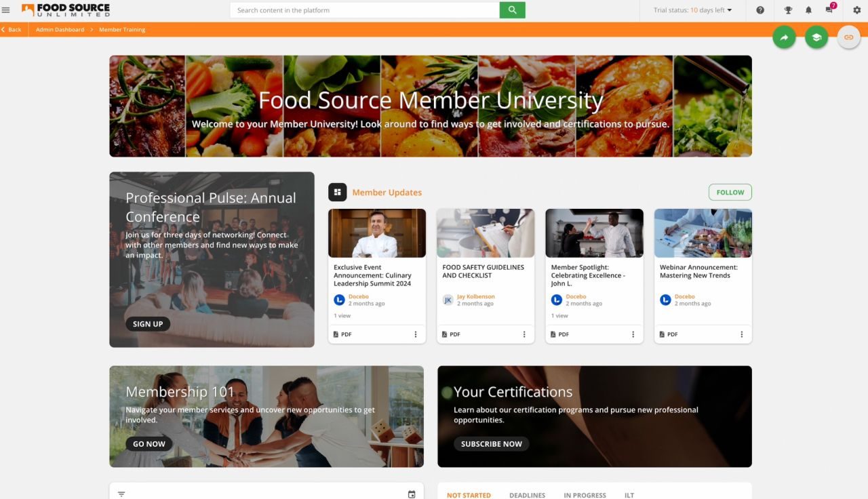Open options menu for Food Safety Guidelines card
The width and height of the screenshot is (868, 499).
pos(524,334)
